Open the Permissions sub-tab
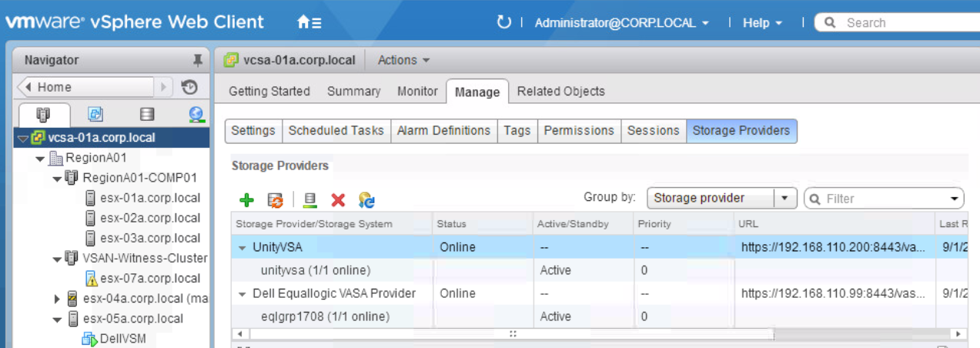Screen dimensions: 980x348 [x=579, y=131]
